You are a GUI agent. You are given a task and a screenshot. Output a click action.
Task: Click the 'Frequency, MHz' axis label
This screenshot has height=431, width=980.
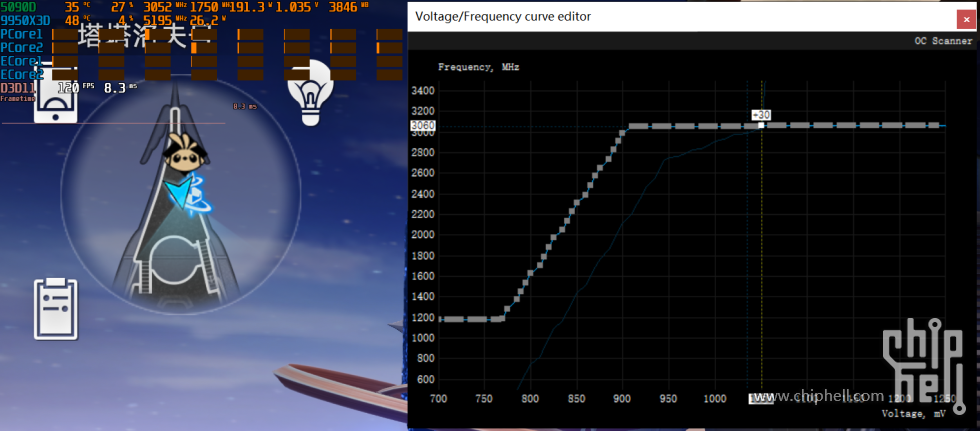tap(479, 67)
